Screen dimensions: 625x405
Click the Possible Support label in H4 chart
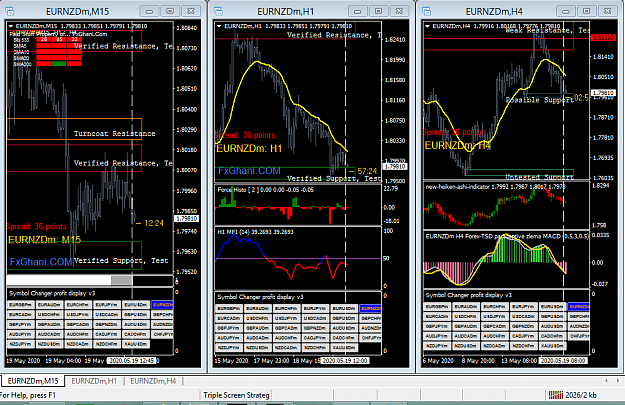(x=540, y=100)
